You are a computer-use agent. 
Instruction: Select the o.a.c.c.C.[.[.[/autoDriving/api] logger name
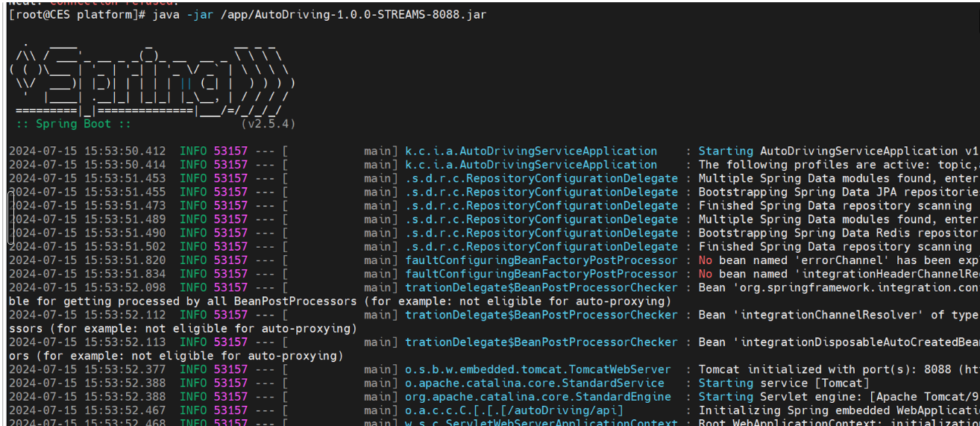click(x=514, y=410)
